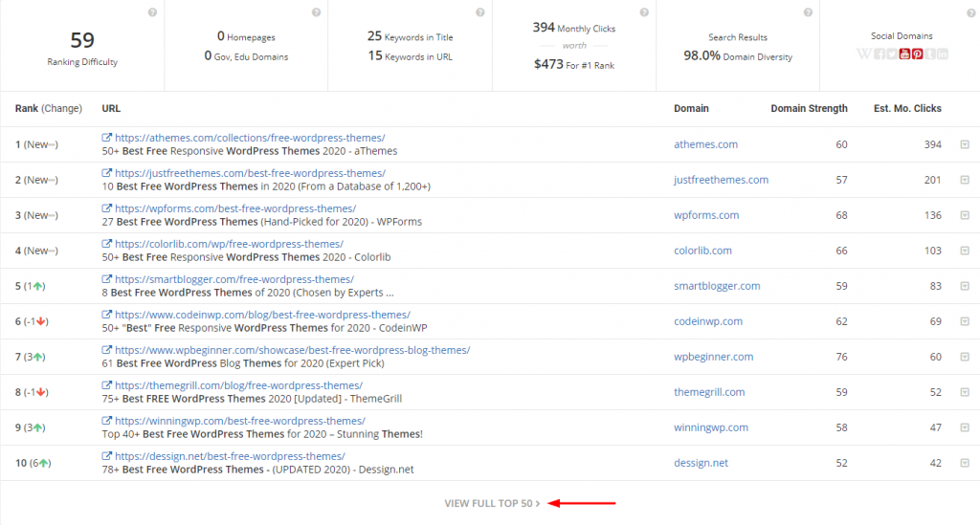Image resolution: width=980 pixels, height=525 pixels.
Task: Click external link icon for wpbeginner.com URL
Action: click(107, 351)
